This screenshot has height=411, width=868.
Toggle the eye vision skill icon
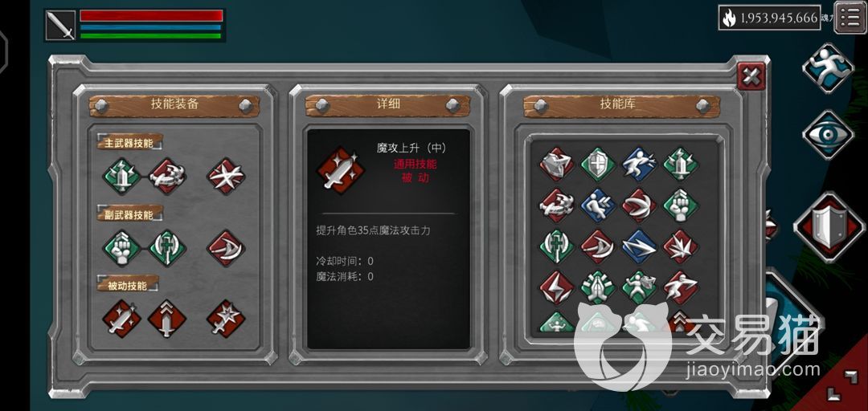pyautogui.click(x=828, y=134)
